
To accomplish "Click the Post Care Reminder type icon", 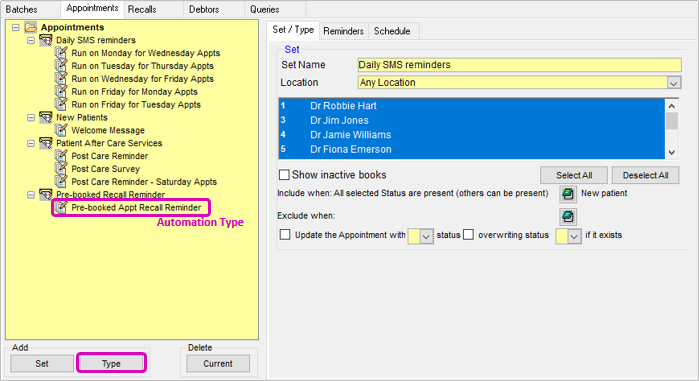I will coord(61,156).
